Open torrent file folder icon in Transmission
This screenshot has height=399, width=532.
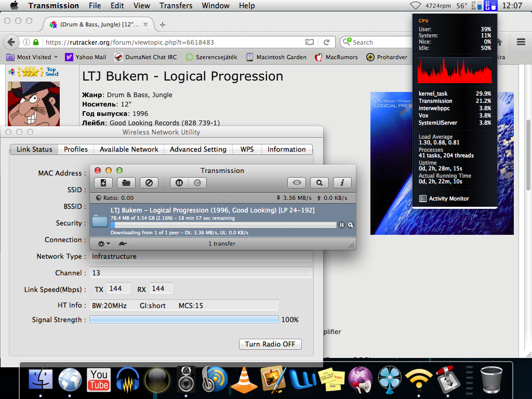(x=126, y=183)
